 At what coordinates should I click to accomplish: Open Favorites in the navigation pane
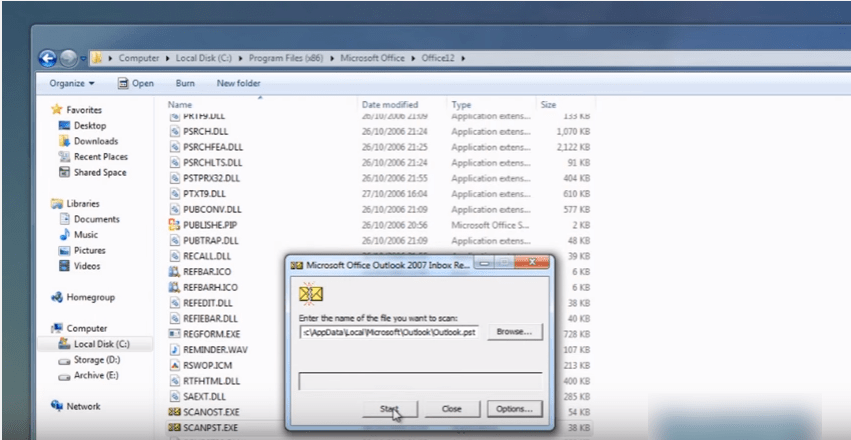(77, 110)
